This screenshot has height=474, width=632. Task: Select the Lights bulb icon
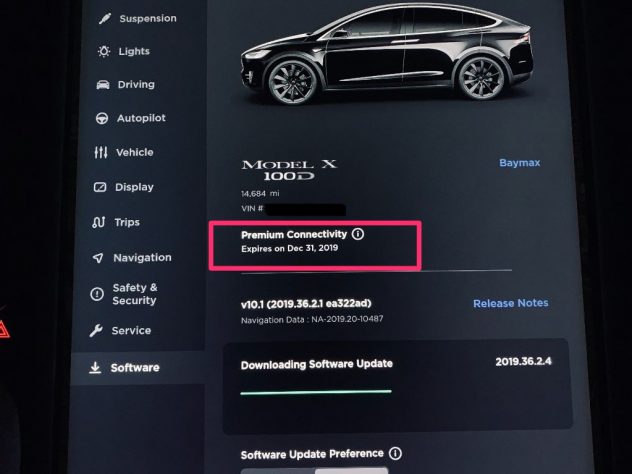coord(104,51)
